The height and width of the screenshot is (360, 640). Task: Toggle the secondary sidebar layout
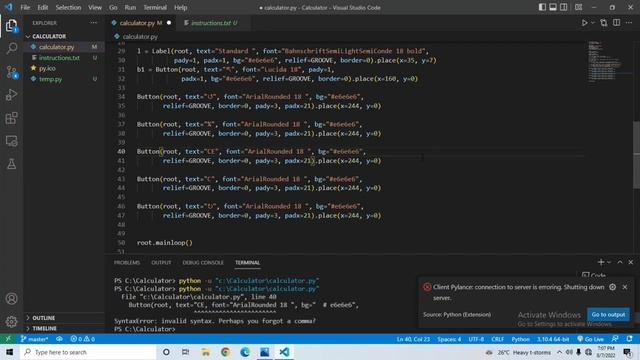[564, 7]
